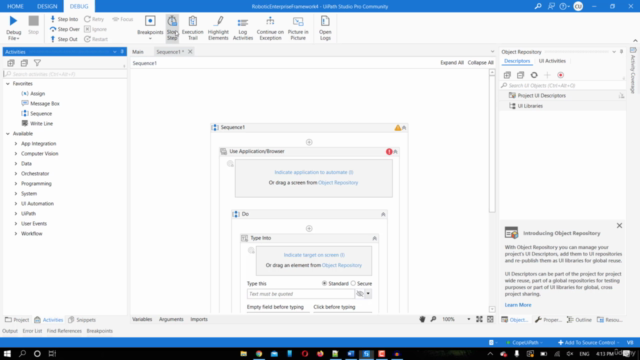The width and height of the screenshot is (640, 360).
Task: Click the Restart debug button
Action: (96, 39)
